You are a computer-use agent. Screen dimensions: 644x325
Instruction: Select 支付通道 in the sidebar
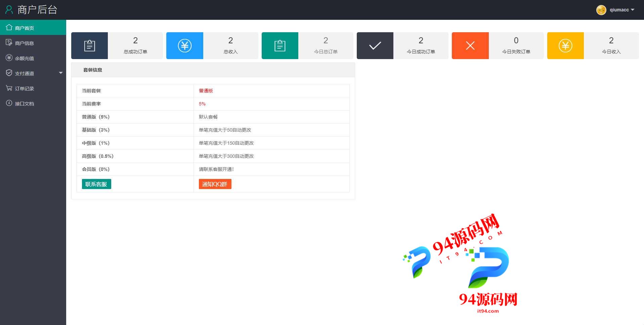[x=33, y=73]
